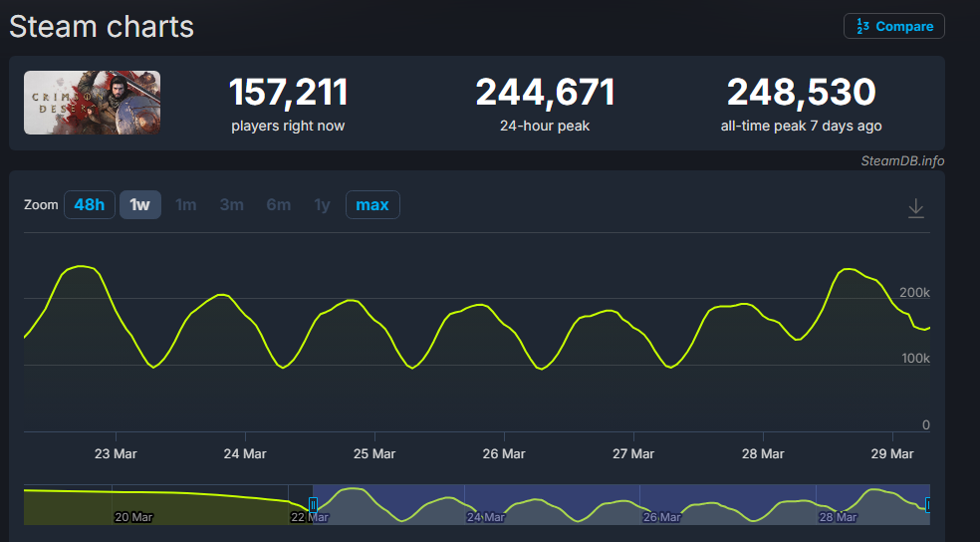Select the 48h zoom range
The image size is (980, 542).
(x=90, y=204)
